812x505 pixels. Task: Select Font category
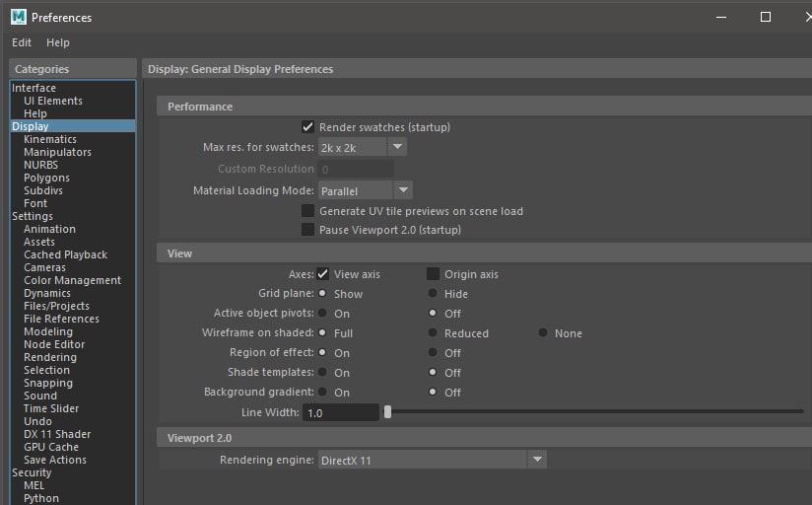point(73,203)
